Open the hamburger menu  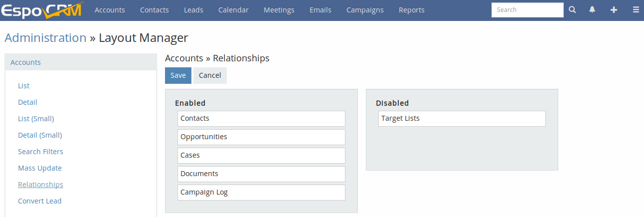point(636,10)
